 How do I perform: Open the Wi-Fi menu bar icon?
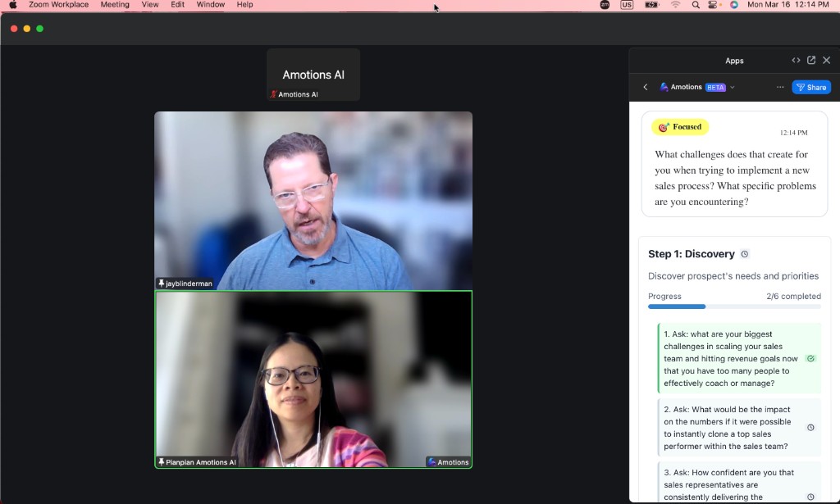click(676, 5)
